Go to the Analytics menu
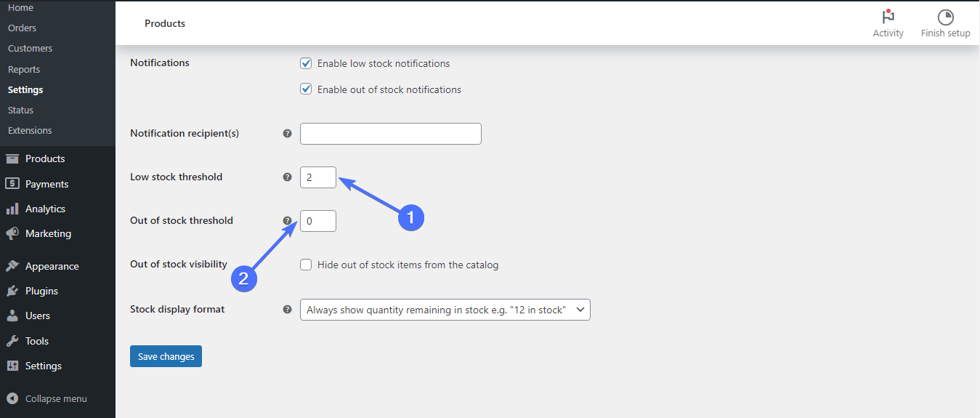Image resolution: width=980 pixels, height=418 pixels. point(45,209)
